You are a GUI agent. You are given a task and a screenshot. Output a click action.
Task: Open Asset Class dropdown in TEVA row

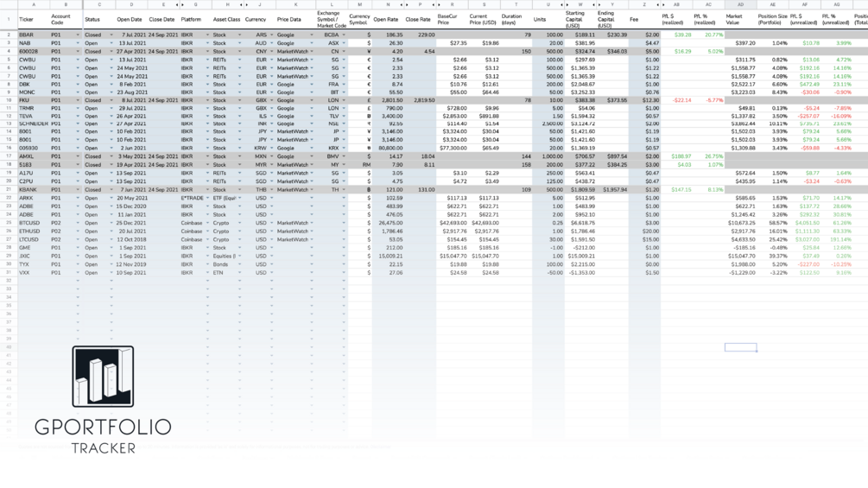coord(240,117)
